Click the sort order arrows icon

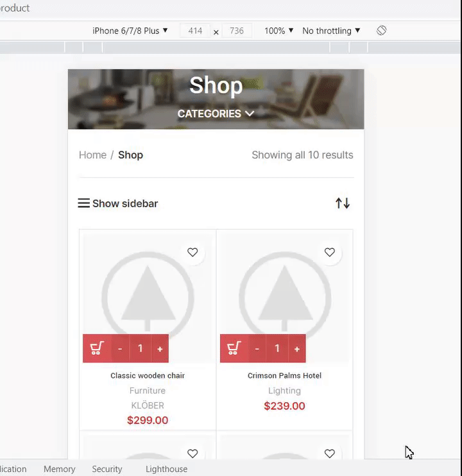(x=343, y=203)
